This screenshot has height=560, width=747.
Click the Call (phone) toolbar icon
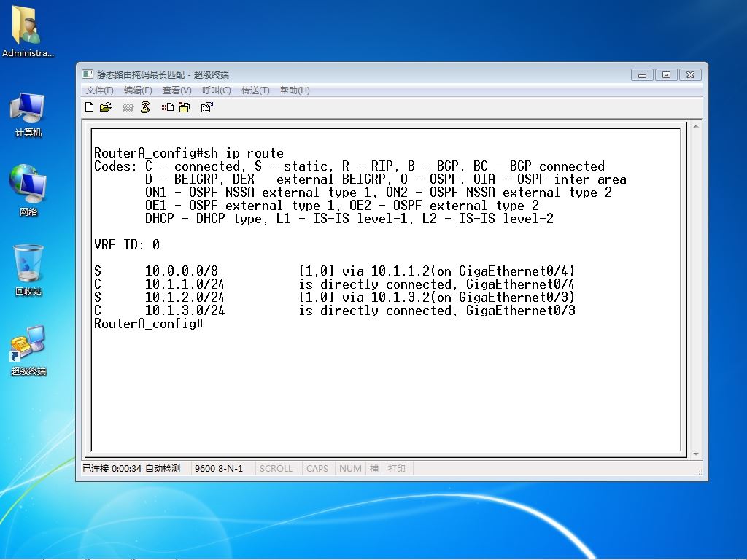click(128, 108)
